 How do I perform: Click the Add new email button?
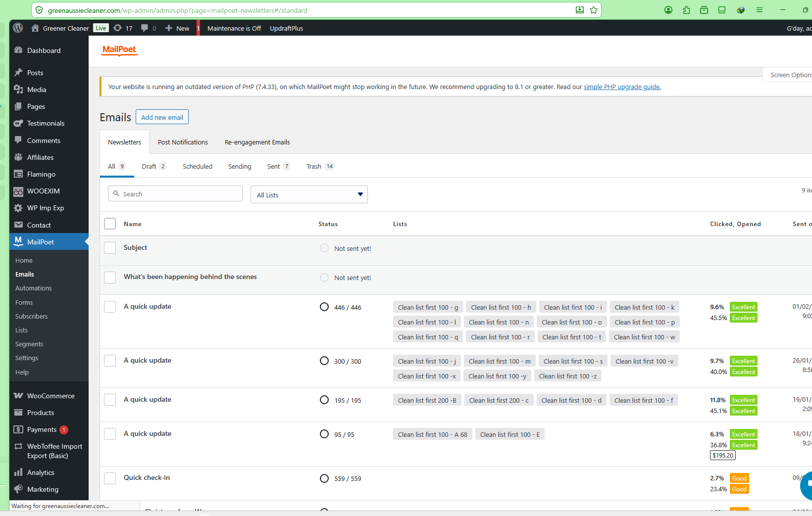pyautogui.click(x=162, y=117)
